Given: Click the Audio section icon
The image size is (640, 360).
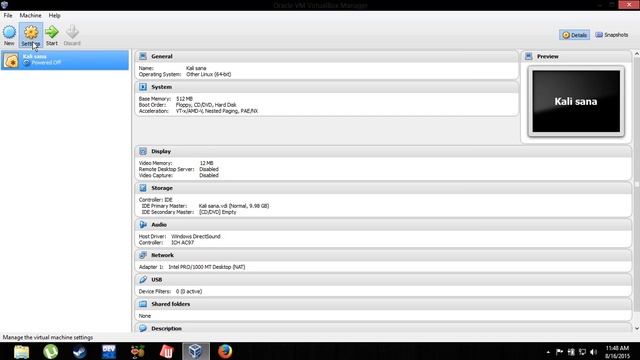Looking at the screenshot, I should coord(143,225).
